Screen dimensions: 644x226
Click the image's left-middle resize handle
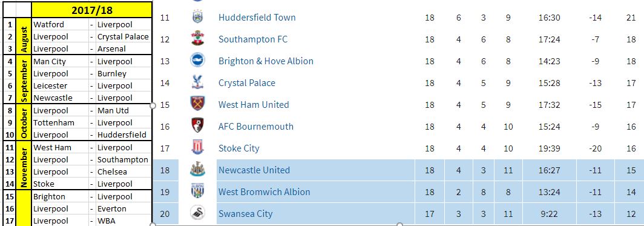pos(153,105)
